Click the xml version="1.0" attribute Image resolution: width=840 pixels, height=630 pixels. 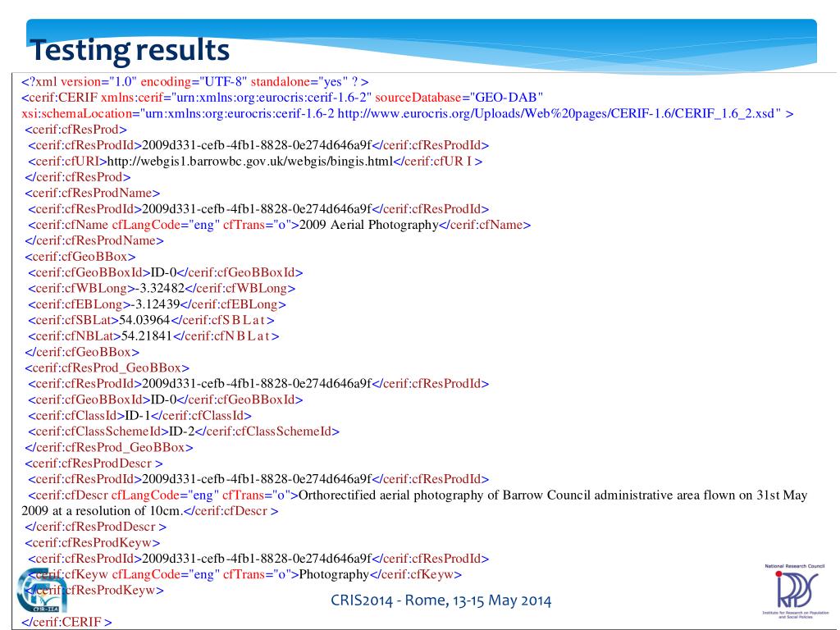pyautogui.click(x=98, y=82)
